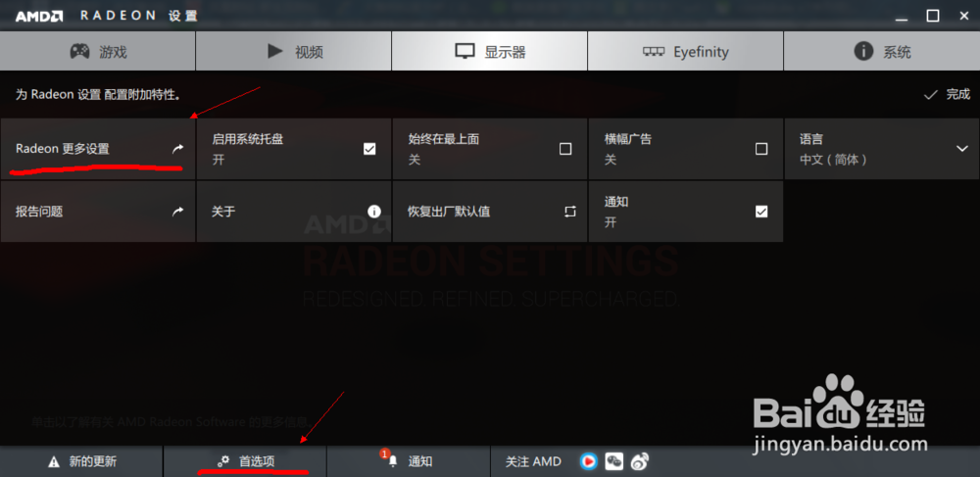Image resolution: width=980 pixels, height=477 pixels.
Task: Click the AMD Radeon Software info link text
Action: [x=171, y=423]
